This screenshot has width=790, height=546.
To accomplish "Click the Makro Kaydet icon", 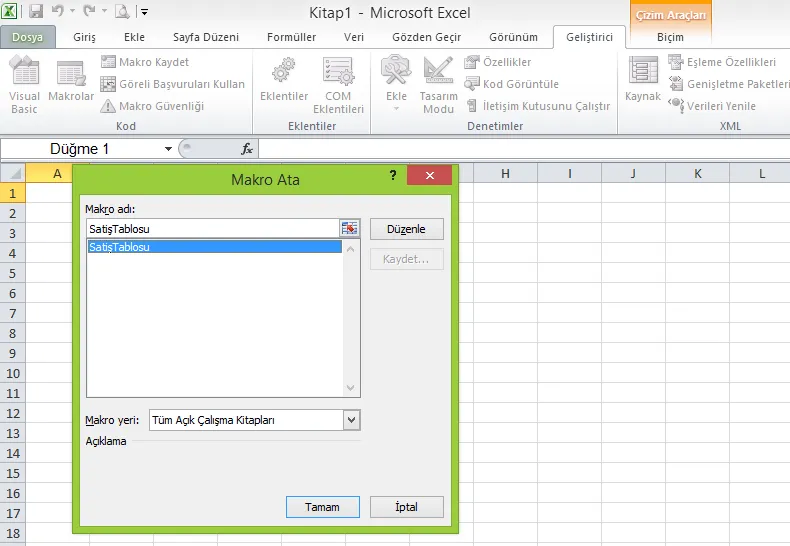I will click(x=109, y=62).
